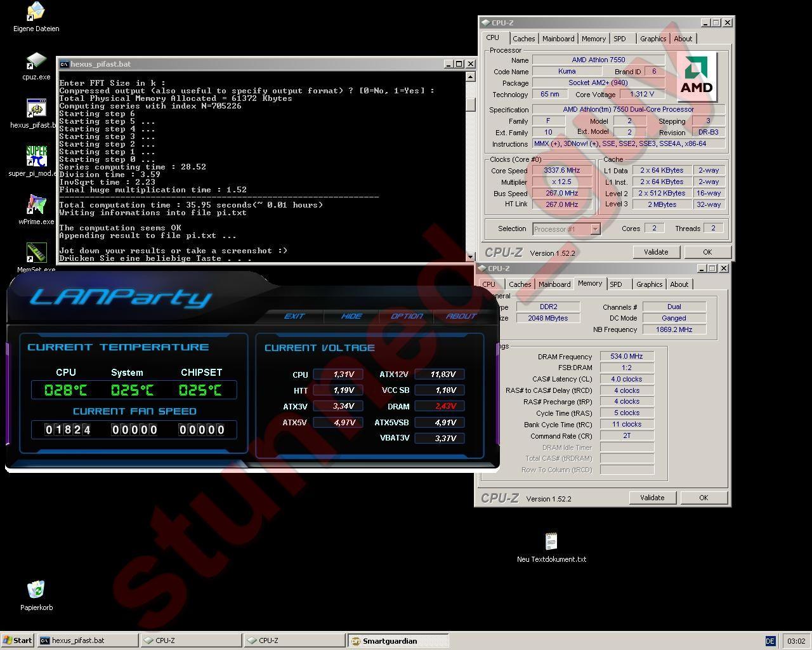Open ABOUT in LANParty panel
This screenshot has height=650, width=812.
point(461,316)
